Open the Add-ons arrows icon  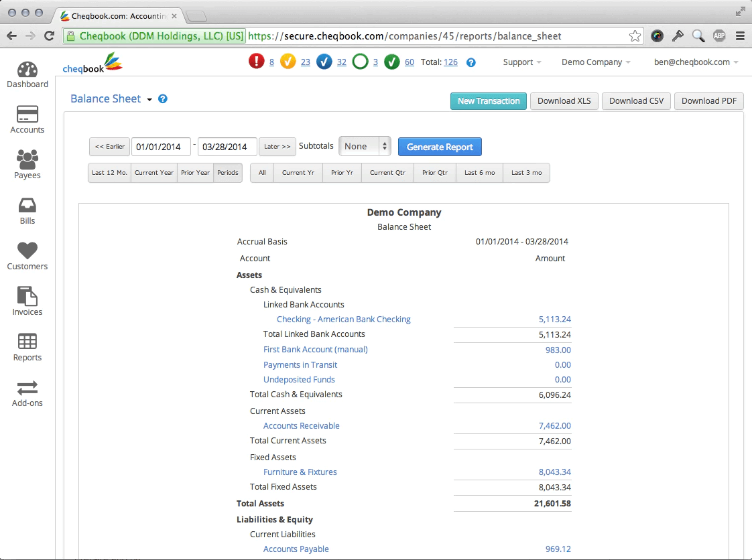(27, 387)
